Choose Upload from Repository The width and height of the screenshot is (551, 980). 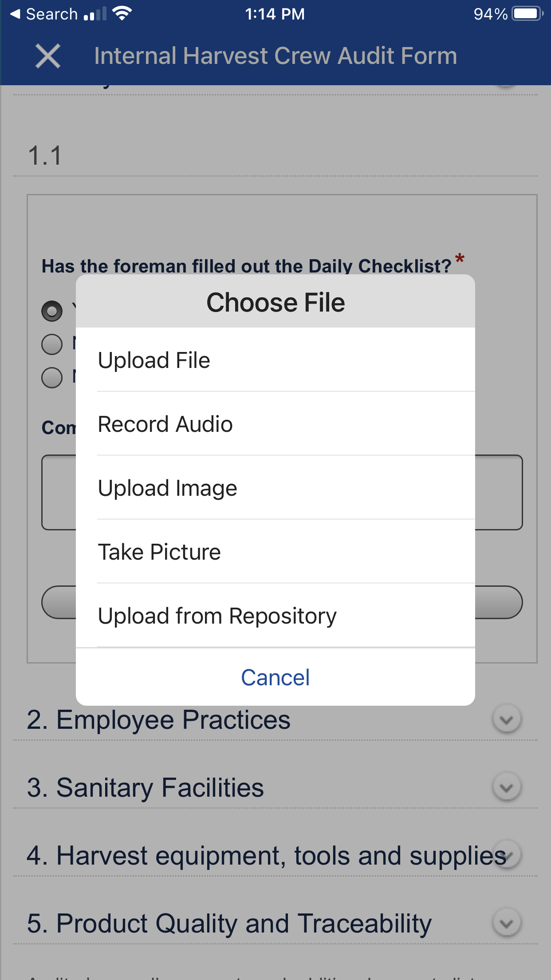(x=275, y=616)
